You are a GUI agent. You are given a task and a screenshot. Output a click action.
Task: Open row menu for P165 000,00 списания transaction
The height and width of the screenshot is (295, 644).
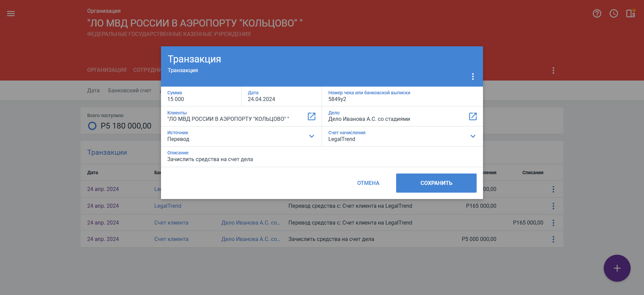point(553,223)
